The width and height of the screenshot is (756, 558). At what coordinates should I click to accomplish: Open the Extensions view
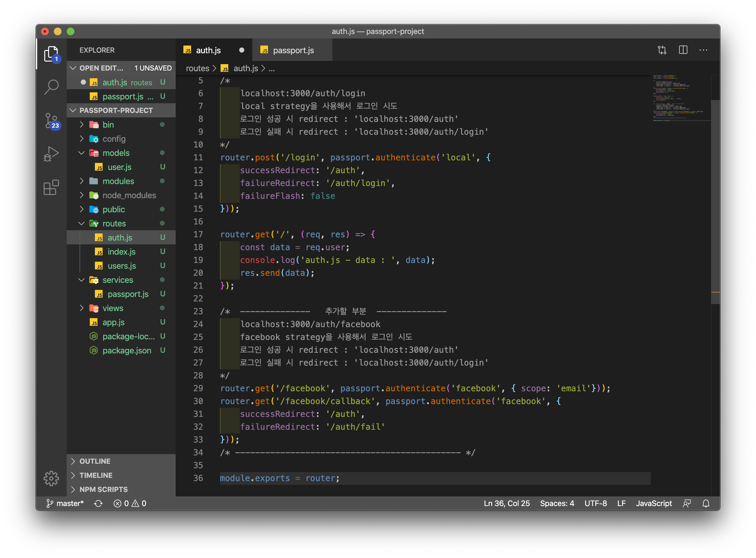(51, 187)
